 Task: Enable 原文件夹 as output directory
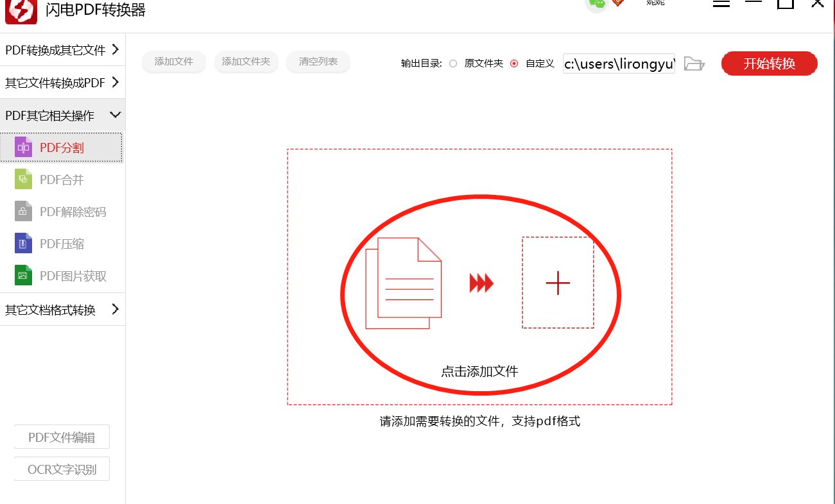453,63
